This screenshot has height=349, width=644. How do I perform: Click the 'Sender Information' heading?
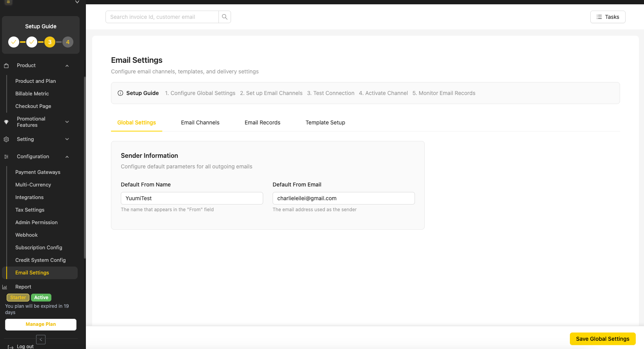[x=149, y=155]
